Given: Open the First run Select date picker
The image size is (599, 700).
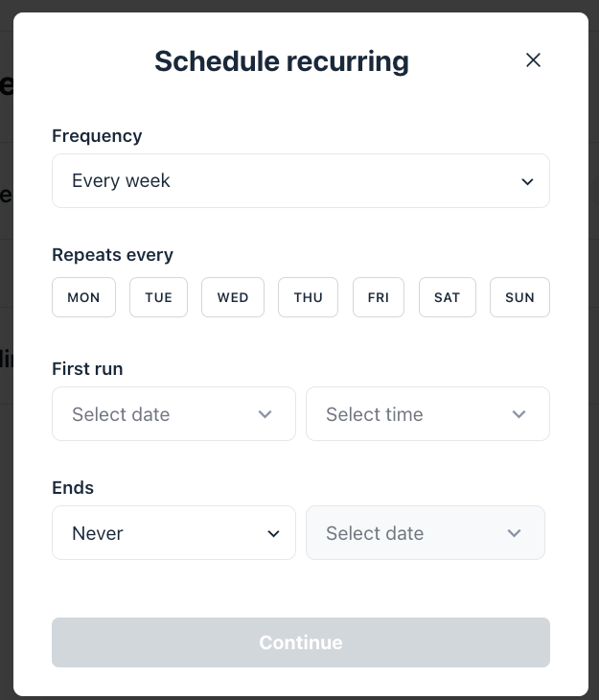Looking at the screenshot, I should (158, 414).
